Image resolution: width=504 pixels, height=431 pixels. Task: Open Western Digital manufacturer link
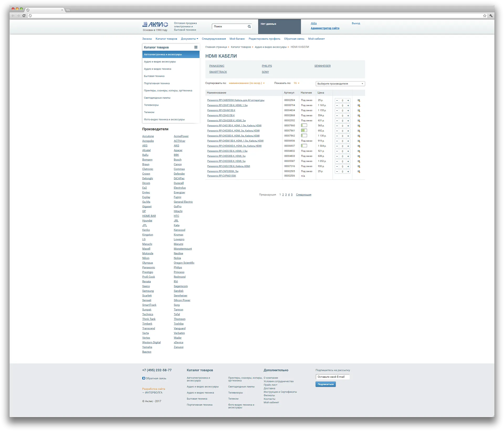click(151, 342)
